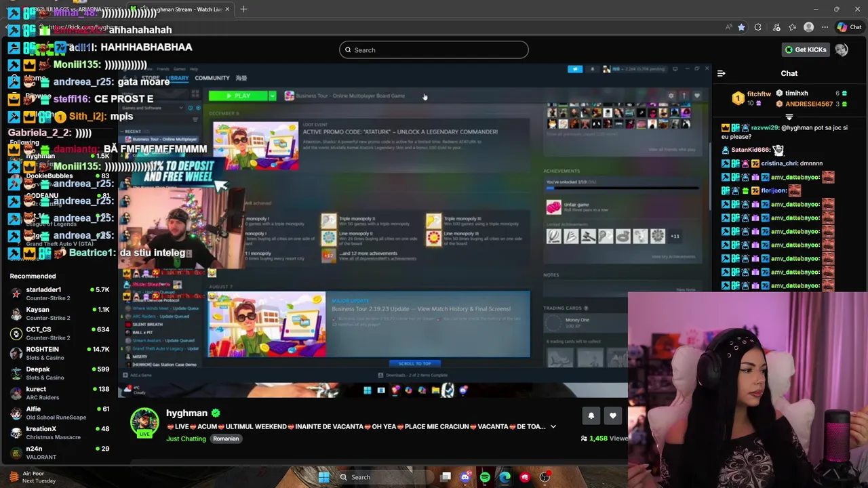This screenshot has height=488, width=868.
Task: Open the Task View icon on taskbar
Action: [446, 477]
